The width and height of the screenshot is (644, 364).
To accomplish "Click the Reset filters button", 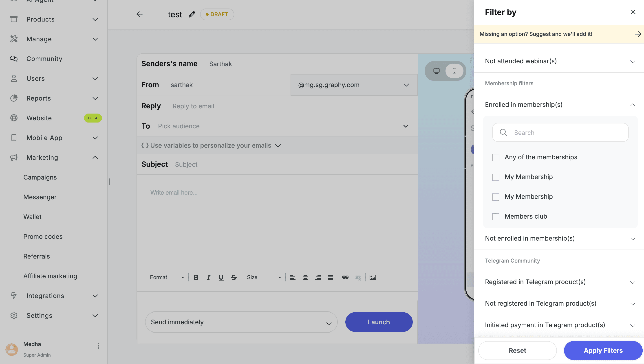I will (517, 351).
